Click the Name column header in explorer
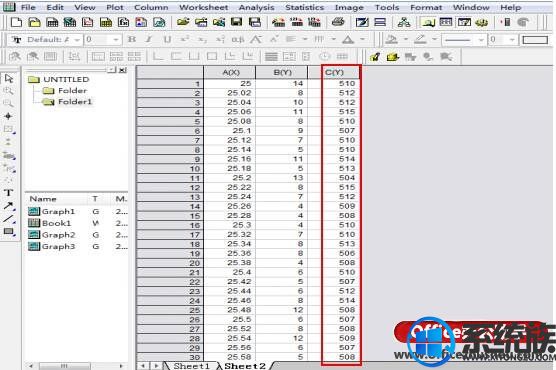The height and width of the screenshot is (370, 556). click(x=43, y=199)
